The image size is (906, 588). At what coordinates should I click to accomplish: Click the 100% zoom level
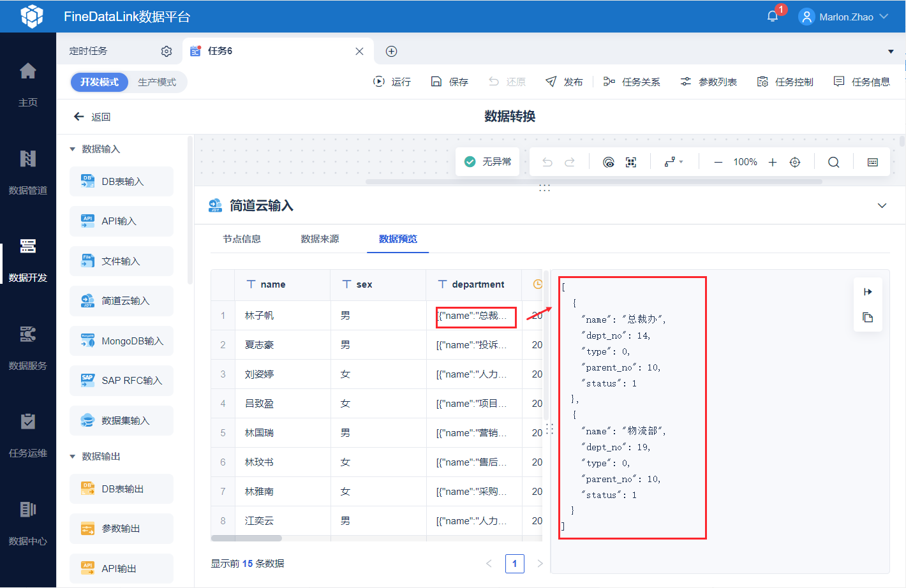point(745,162)
